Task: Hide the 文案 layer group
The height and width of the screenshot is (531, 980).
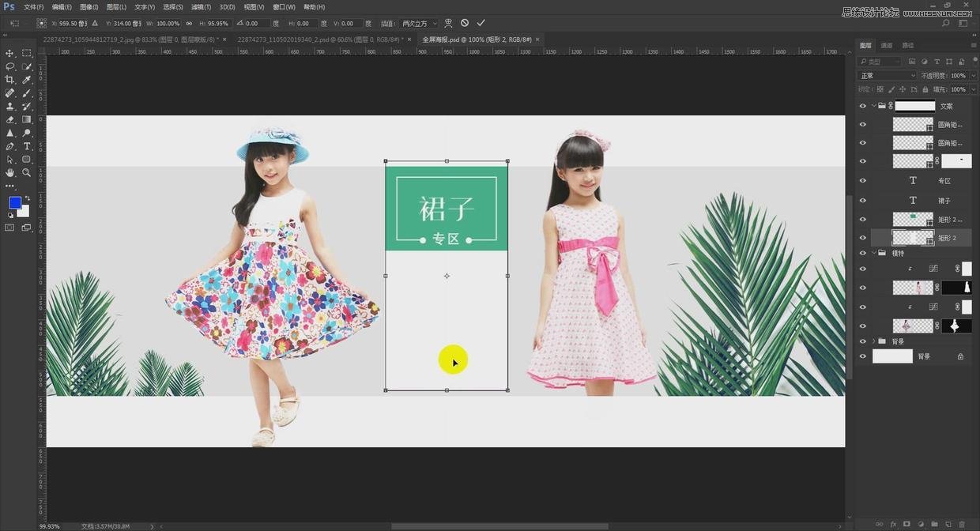Action: (862, 106)
